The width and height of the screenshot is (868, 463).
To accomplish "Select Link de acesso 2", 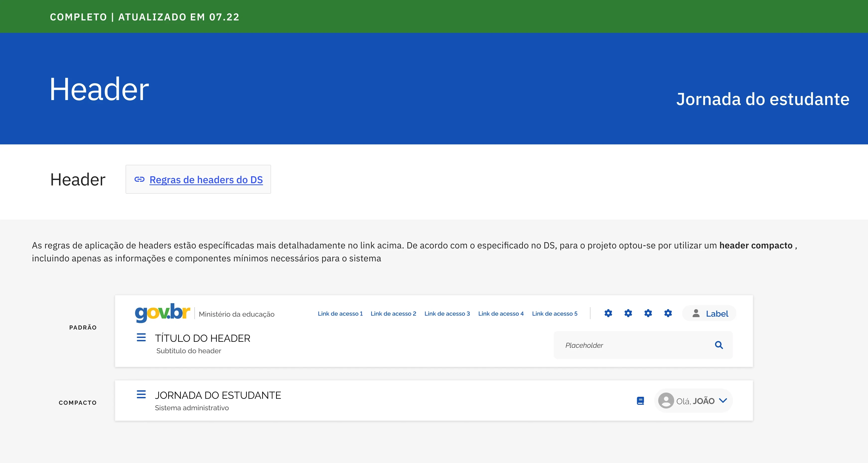I will pos(393,313).
